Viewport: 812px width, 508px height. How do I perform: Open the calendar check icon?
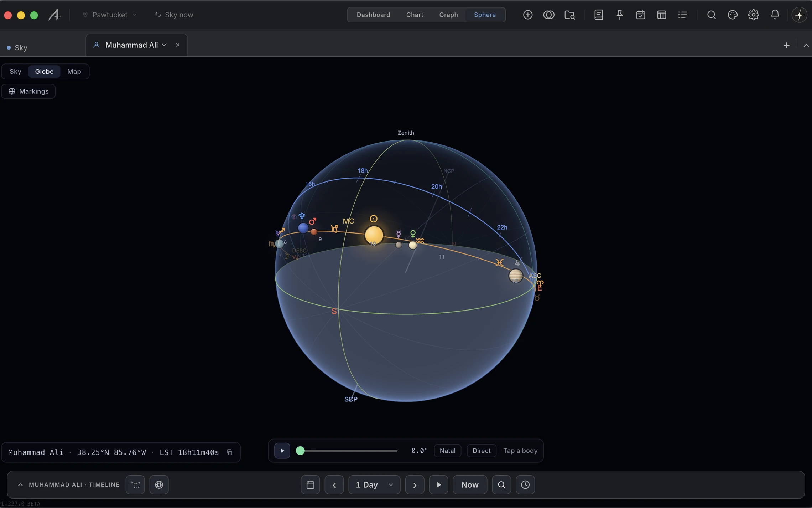[640, 15]
